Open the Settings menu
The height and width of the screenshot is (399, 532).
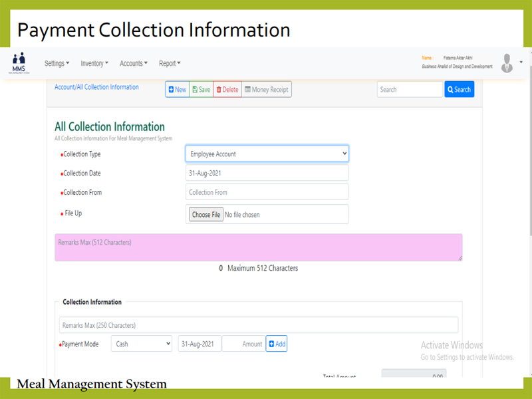57,64
